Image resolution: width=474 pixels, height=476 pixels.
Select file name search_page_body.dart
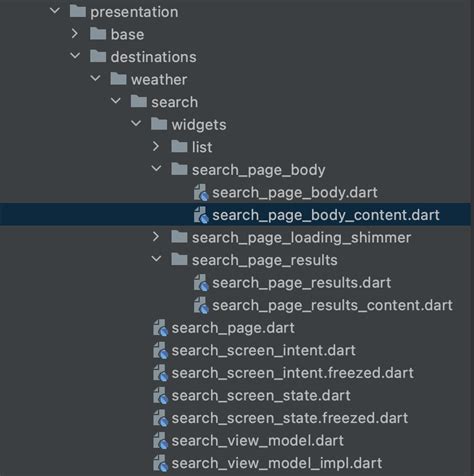(x=295, y=193)
